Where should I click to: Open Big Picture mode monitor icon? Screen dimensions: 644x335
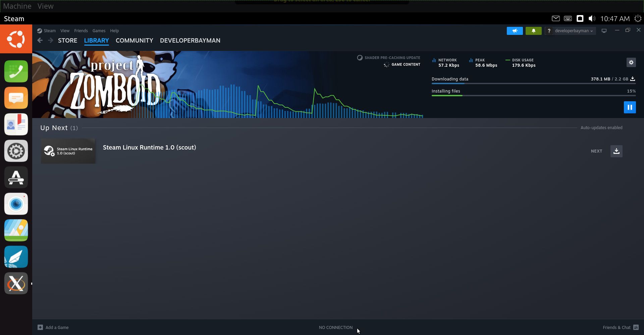(x=604, y=31)
